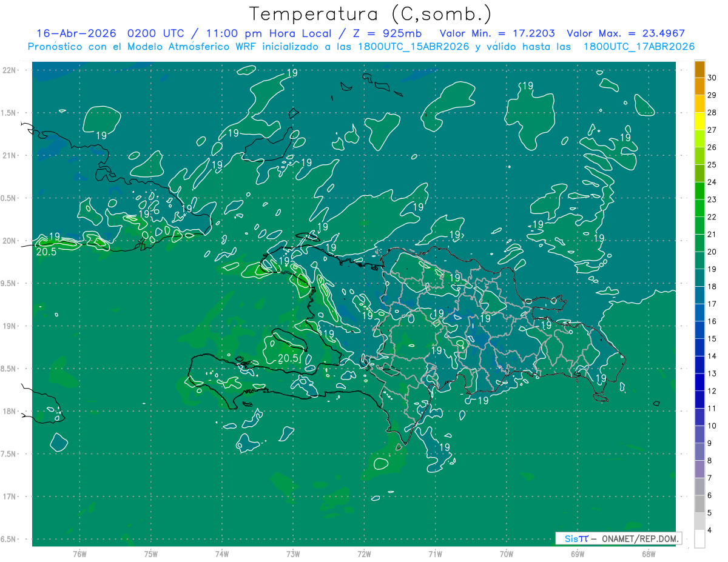Click the dark blue legend swatch between 12 and 13
728x562 pixels.
(x=699, y=382)
